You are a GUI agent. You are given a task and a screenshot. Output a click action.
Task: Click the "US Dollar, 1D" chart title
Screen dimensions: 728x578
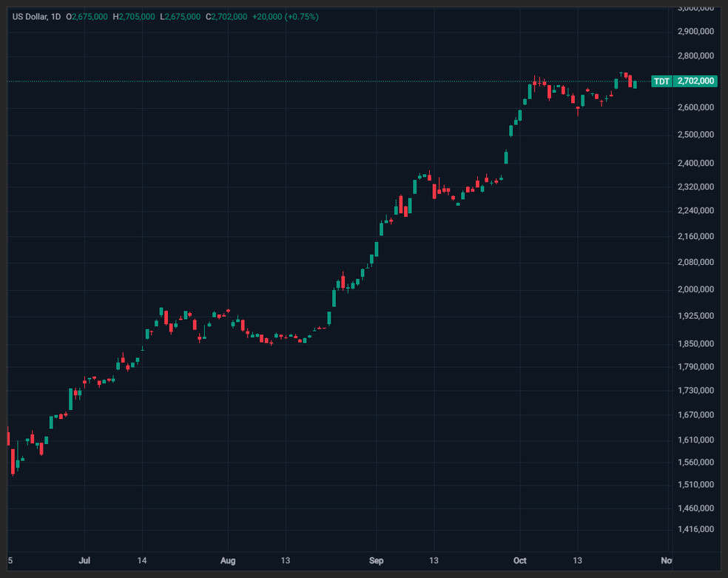point(36,17)
